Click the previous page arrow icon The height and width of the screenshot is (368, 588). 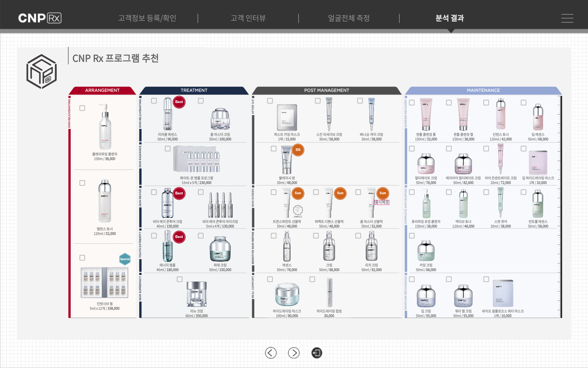(x=271, y=353)
